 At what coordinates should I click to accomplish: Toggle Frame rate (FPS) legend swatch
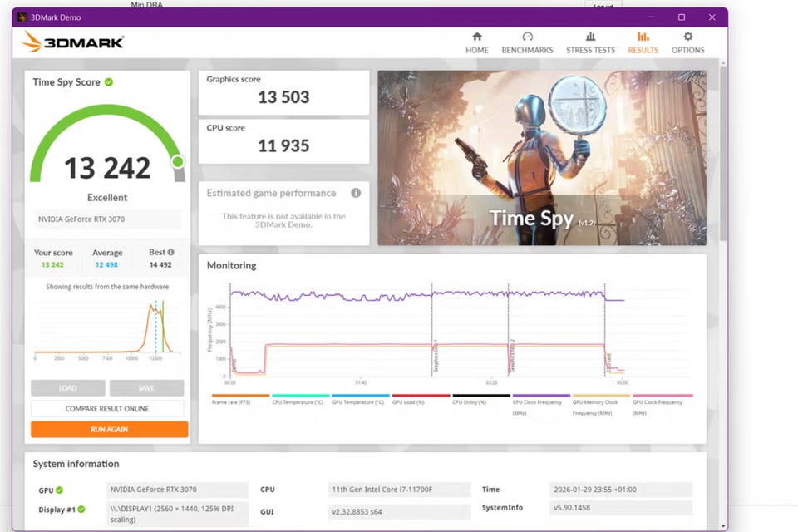pos(240,395)
